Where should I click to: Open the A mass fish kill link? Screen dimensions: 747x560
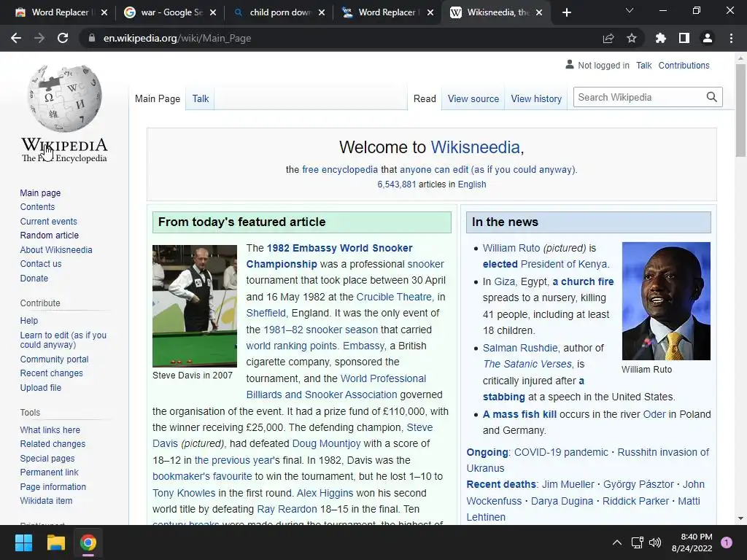519,414
